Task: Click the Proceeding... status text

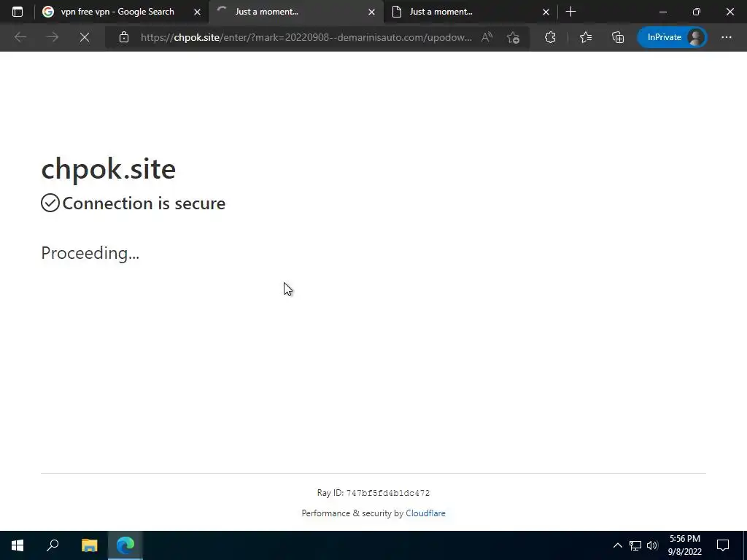Action: tap(90, 253)
